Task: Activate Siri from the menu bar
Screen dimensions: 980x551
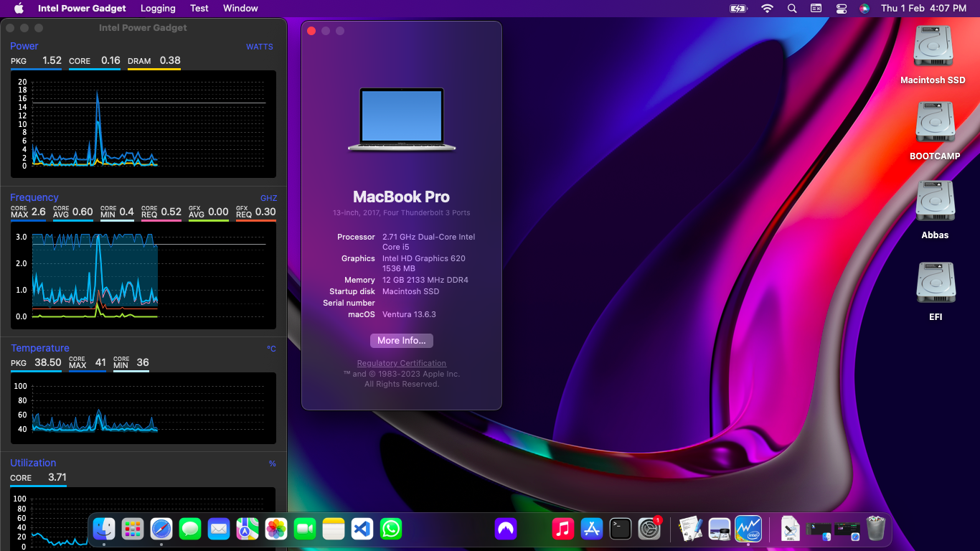Action: [864, 9]
